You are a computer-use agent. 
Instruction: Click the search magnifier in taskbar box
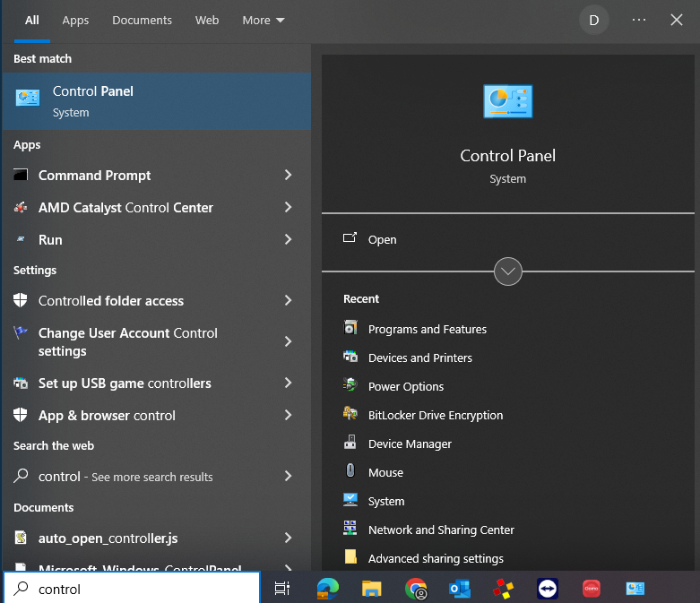(x=21, y=589)
